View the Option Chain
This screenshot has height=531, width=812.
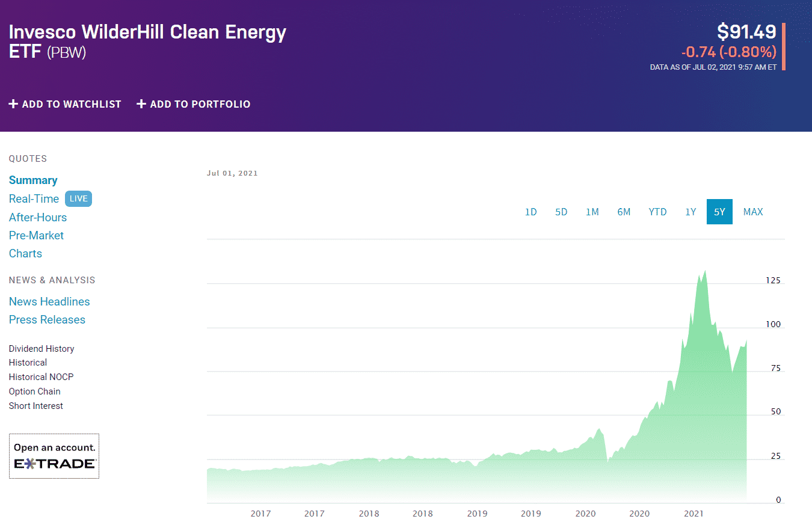(34, 391)
